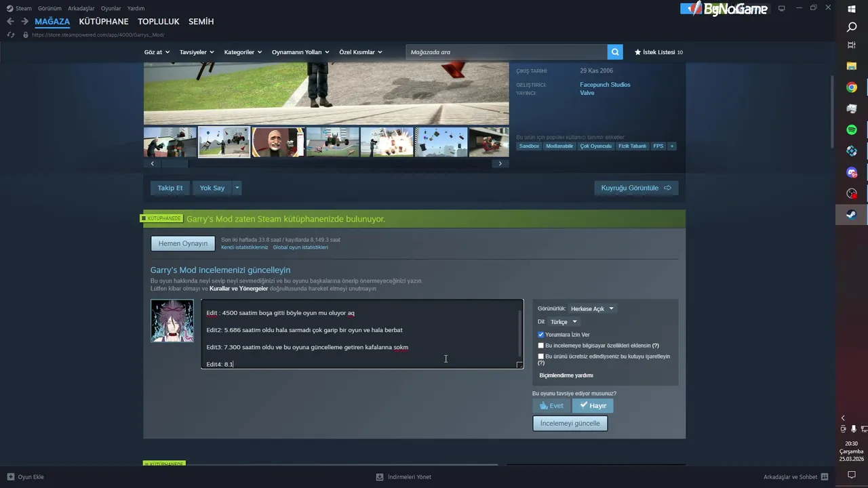The width and height of the screenshot is (868, 488).
Task: Click the Steam taskbar icon
Action: point(852,214)
